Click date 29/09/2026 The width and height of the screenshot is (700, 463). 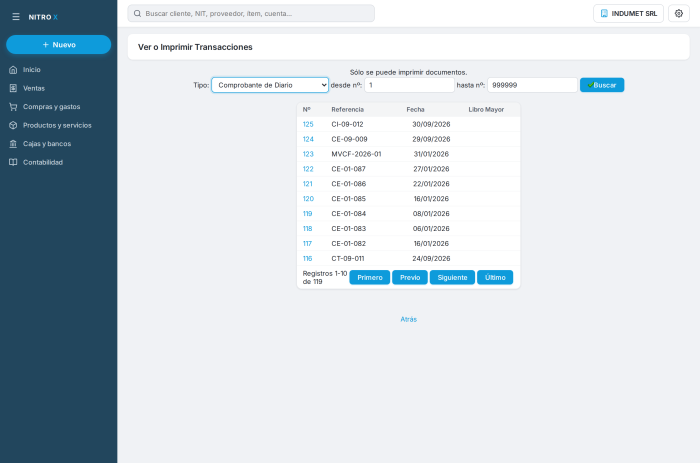[x=431, y=139]
